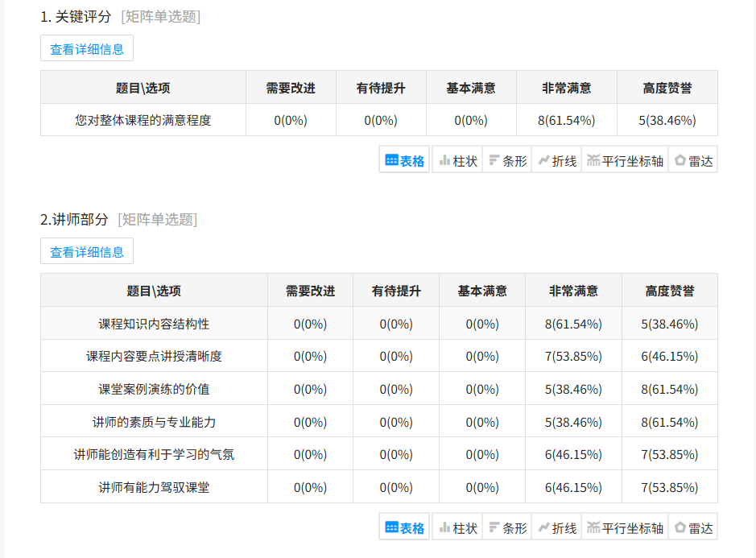Display 关键评分 results as 折线 chart
756x558 pixels.
[556, 160]
